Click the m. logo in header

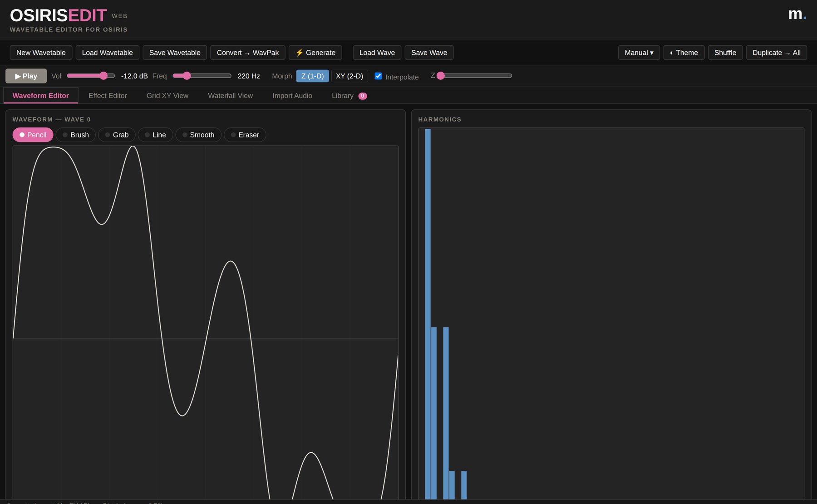797,15
